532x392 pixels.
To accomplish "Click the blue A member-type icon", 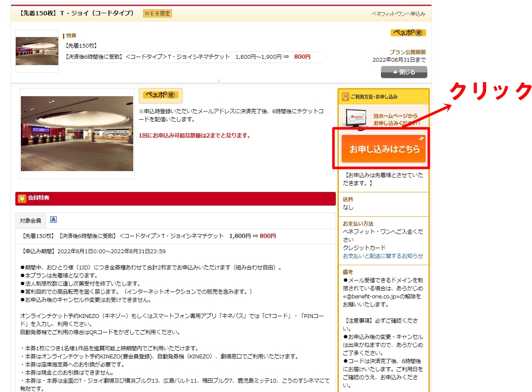I will coord(53,220).
